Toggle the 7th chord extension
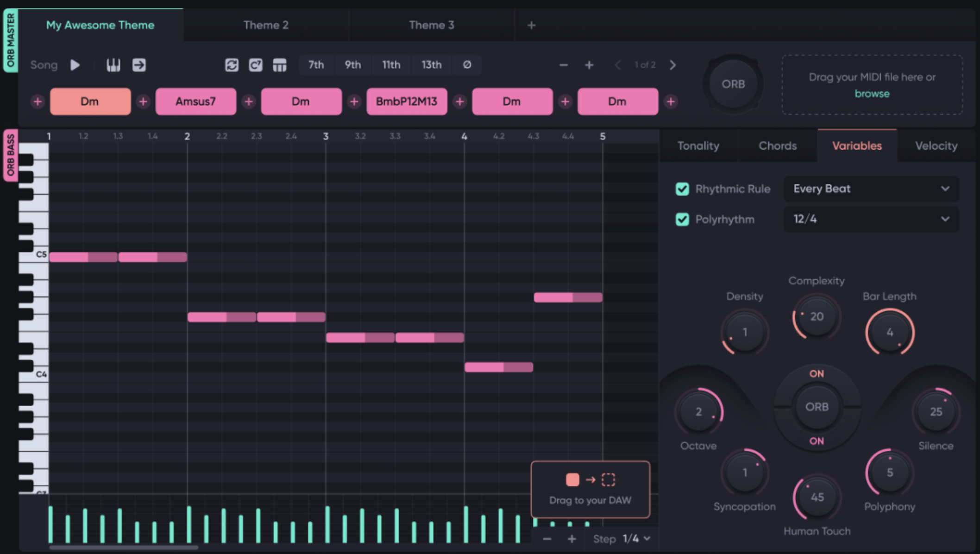980x554 pixels. click(316, 65)
